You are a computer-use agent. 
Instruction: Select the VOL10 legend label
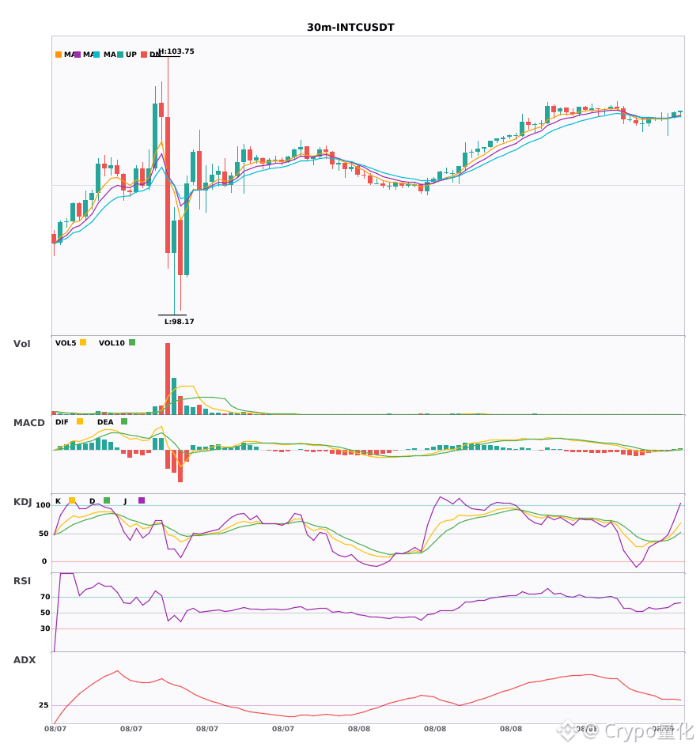[x=112, y=343]
